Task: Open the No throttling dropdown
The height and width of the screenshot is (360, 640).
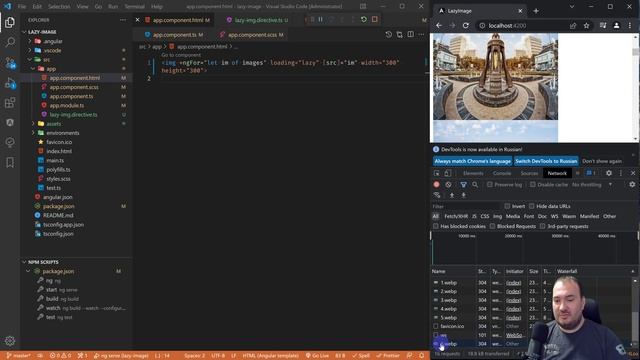Action: [x=592, y=184]
